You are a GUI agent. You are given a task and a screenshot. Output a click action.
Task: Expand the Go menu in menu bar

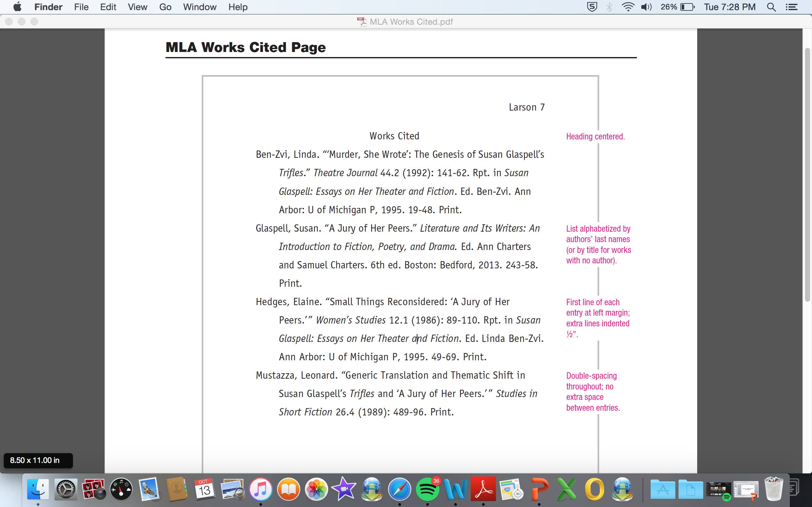[x=165, y=7]
